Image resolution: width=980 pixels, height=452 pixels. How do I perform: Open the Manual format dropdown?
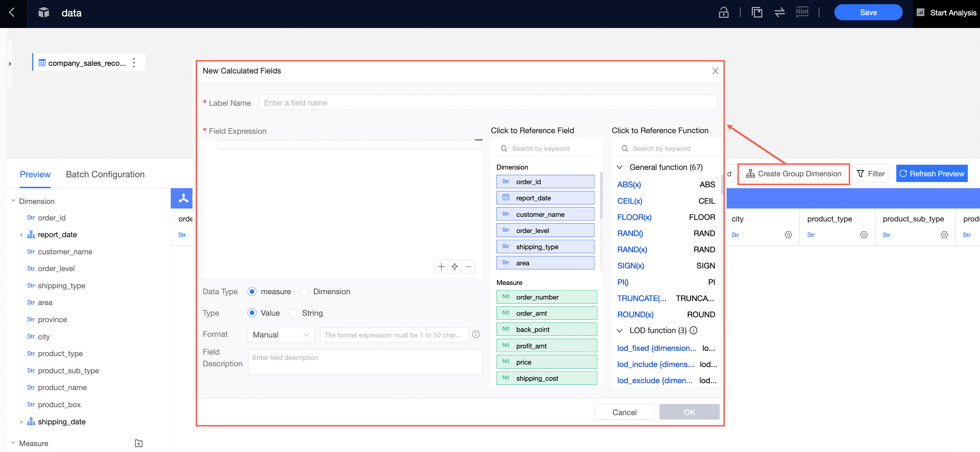pos(281,334)
